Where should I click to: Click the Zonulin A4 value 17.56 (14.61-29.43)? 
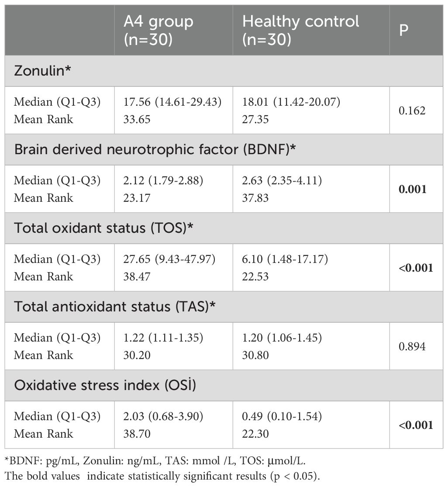(x=172, y=102)
